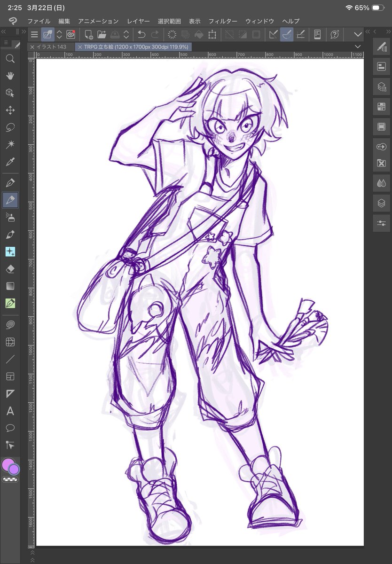392x564 pixels.
Task: Open file using folder icon
Action: coord(102,34)
